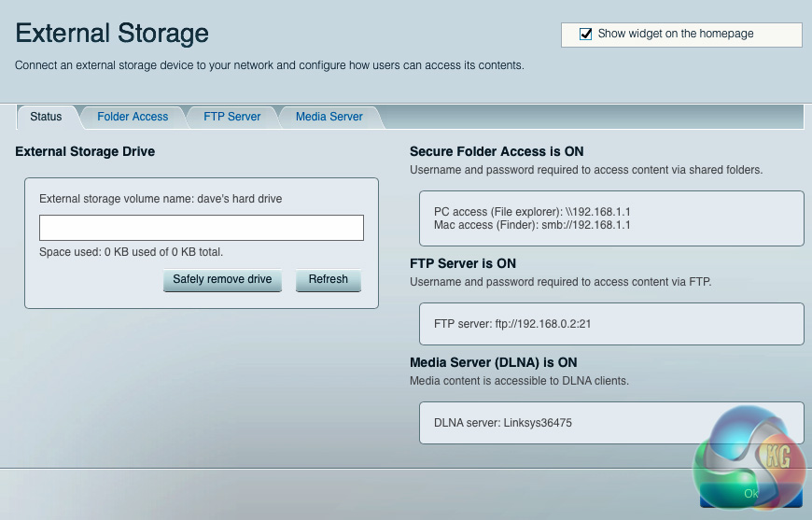
Task: Toggle the Show widget on the homepage checkbox
Action: (586, 34)
